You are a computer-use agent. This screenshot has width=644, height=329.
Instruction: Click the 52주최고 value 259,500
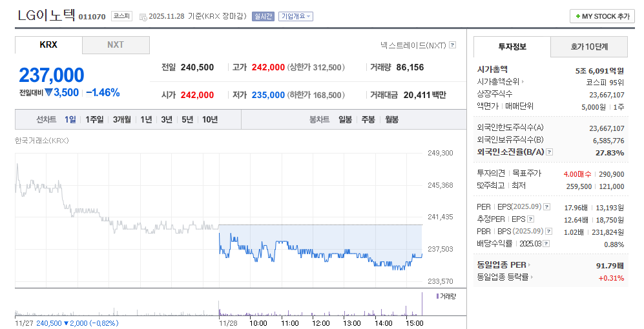click(x=579, y=186)
